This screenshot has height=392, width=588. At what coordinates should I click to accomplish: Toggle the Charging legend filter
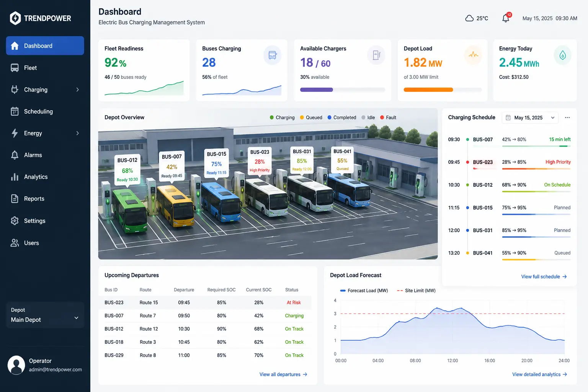click(x=282, y=118)
